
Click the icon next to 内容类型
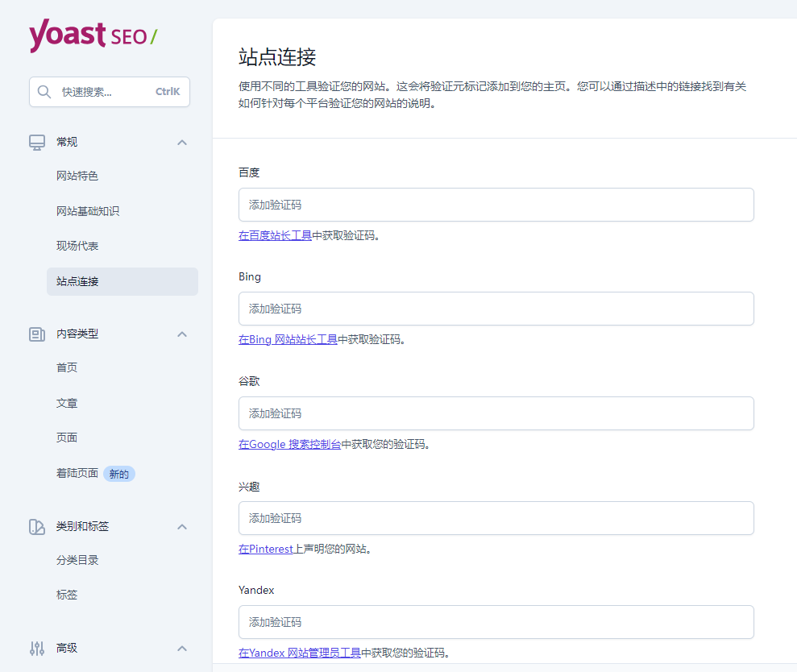(36, 334)
